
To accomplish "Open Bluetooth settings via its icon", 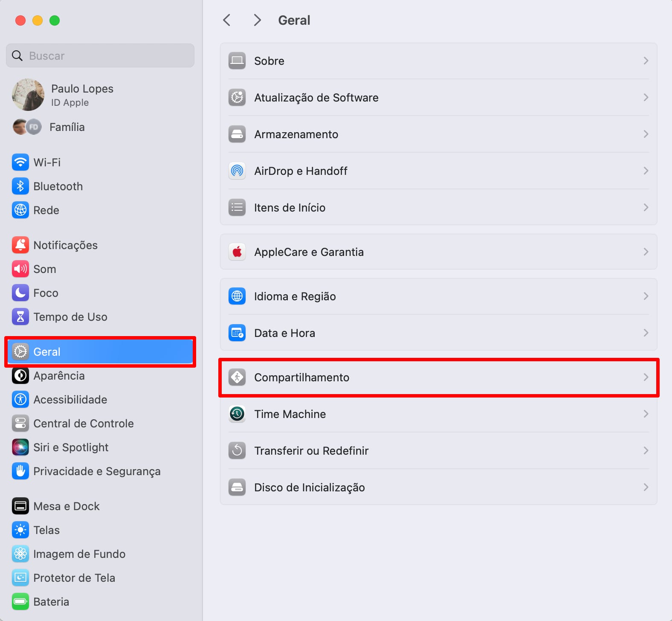I will pyautogui.click(x=20, y=186).
